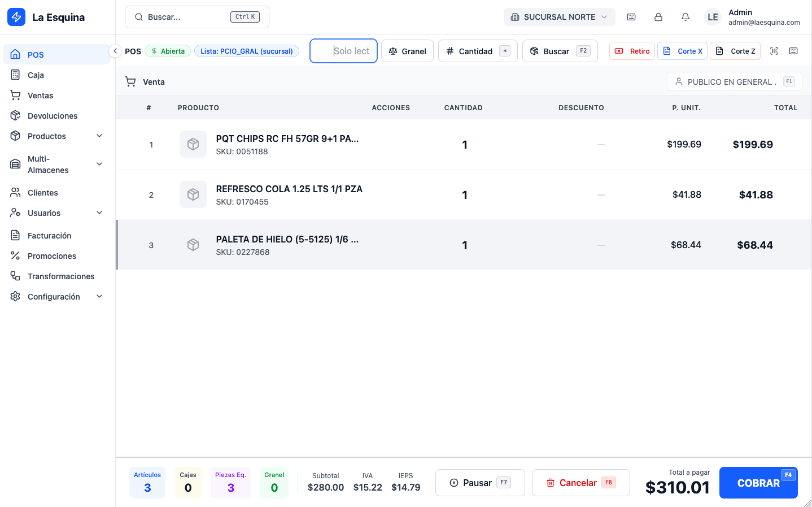Click quantity 1 on the REFRESCO COLA row
This screenshot has height=507, width=812.
click(x=464, y=195)
